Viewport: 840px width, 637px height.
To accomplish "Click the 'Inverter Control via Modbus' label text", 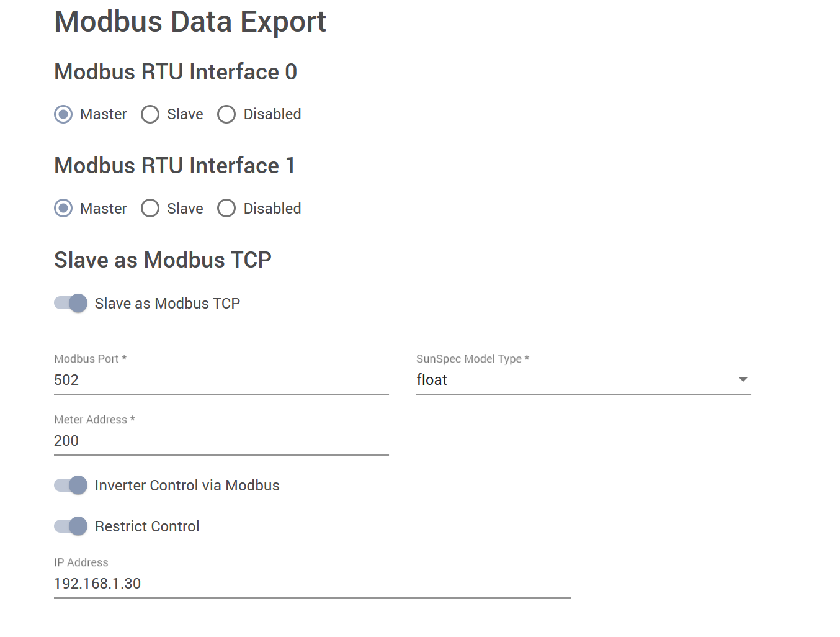I will tap(187, 486).
